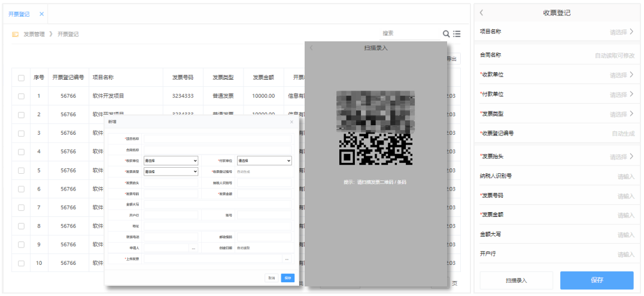The width and height of the screenshot is (644, 296).
Task: Click invoice number 3234333 in row 1
Action: [x=183, y=96]
